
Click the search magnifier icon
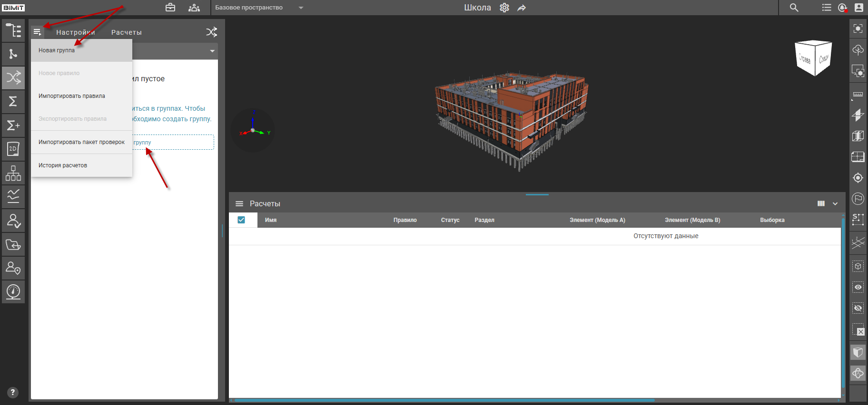click(x=794, y=8)
